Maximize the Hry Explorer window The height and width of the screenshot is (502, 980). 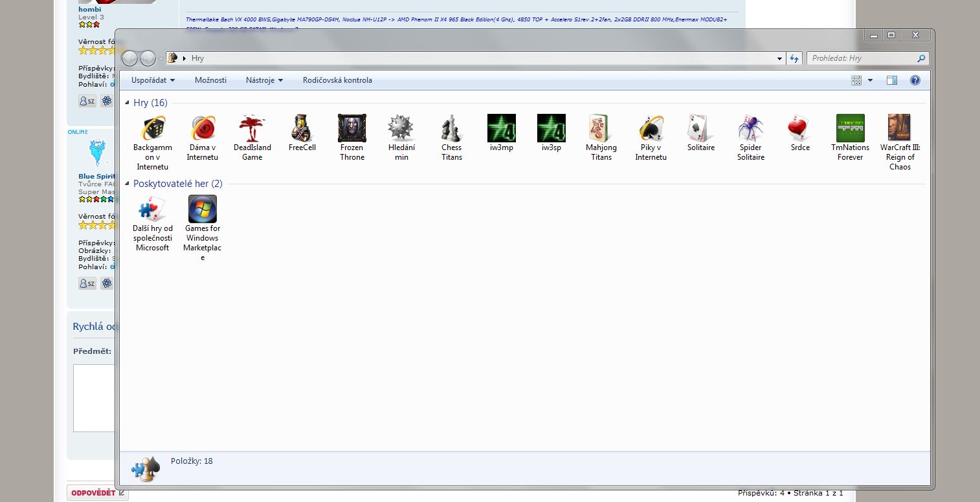coord(891,36)
